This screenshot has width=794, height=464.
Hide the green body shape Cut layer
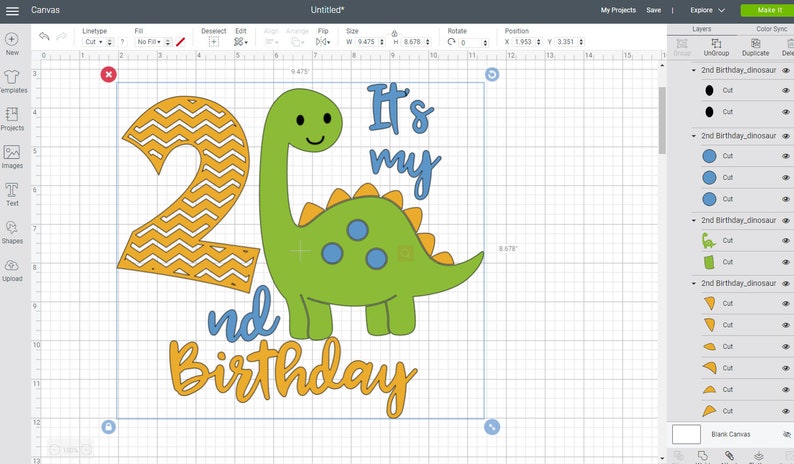[x=785, y=262]
